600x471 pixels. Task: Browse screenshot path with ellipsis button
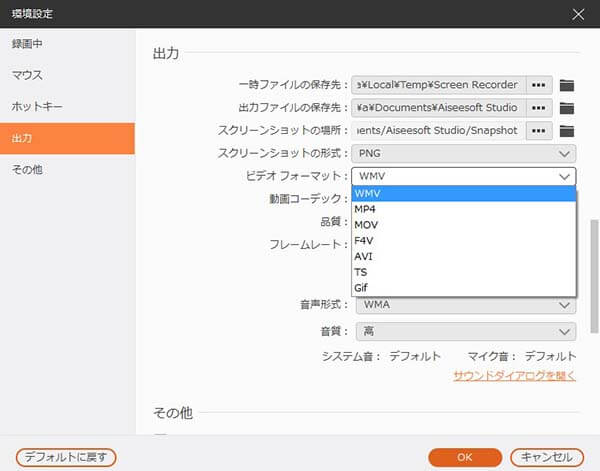[539, 131]
